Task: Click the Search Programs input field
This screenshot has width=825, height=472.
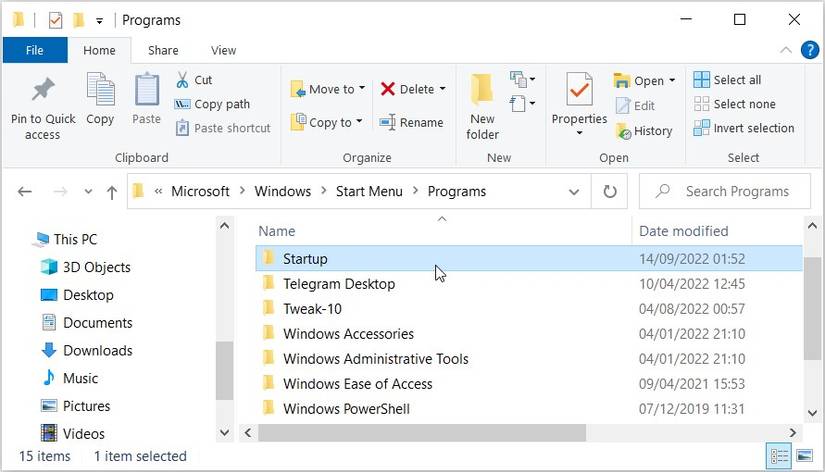Action: [x=737, y=191]
